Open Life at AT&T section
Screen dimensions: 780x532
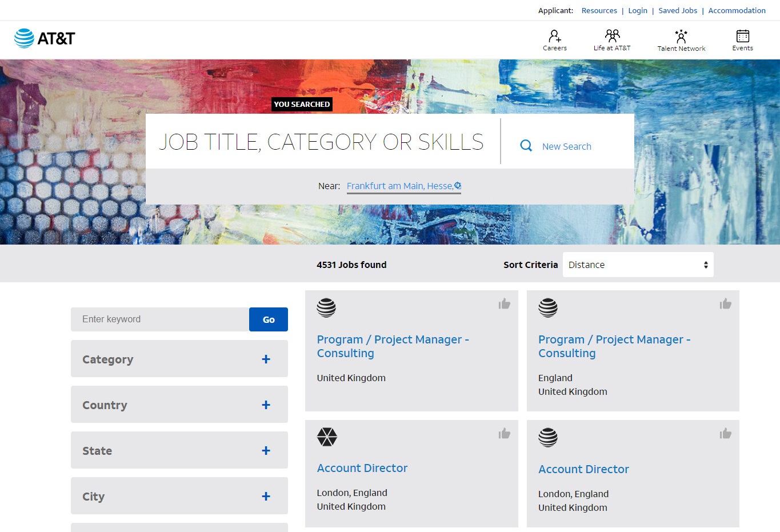click(612, 37)
